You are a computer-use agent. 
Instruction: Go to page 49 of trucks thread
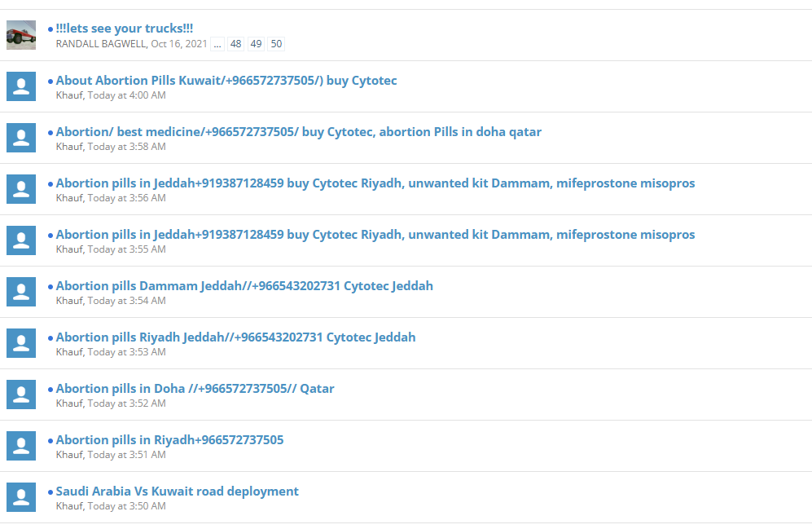[x=256, y=44]
